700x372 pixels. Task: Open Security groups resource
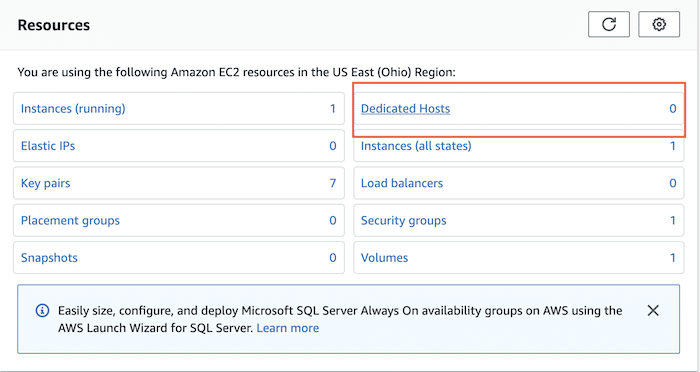404,221
